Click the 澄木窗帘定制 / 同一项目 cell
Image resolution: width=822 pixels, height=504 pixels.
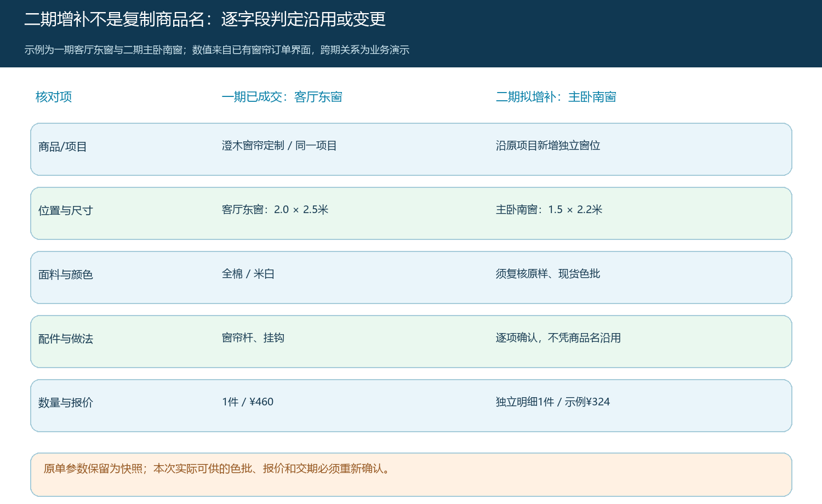coord(279,146)
